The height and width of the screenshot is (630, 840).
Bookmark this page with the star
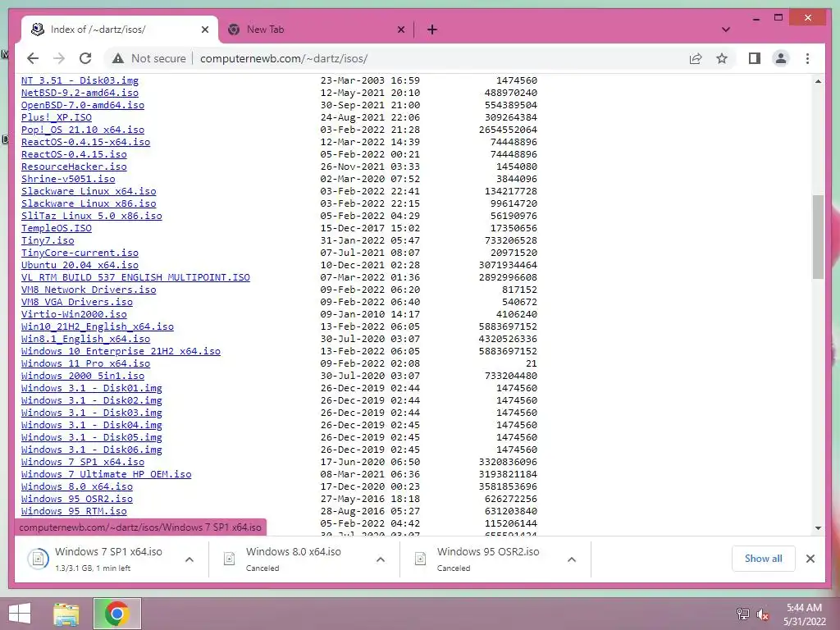pyautogui.click(x=722, y=58)
